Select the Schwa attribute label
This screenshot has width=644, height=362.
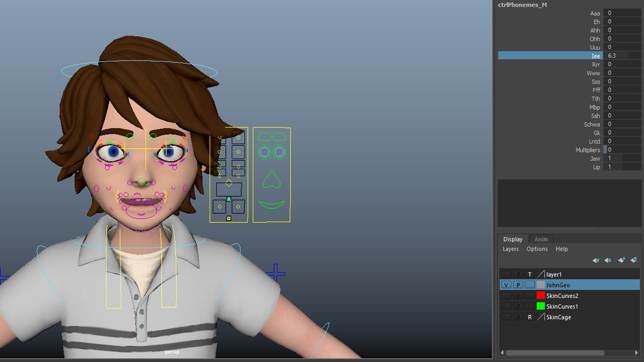tap(592, 124)
